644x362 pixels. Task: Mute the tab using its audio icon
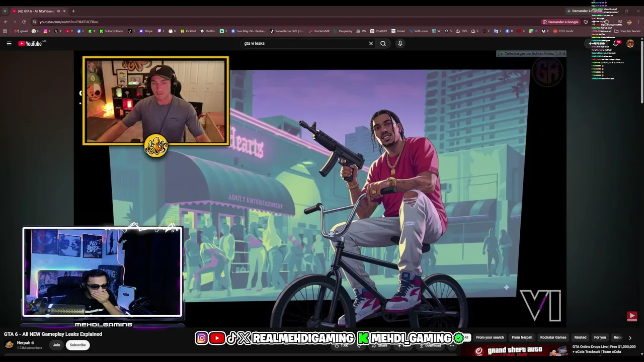58,11
